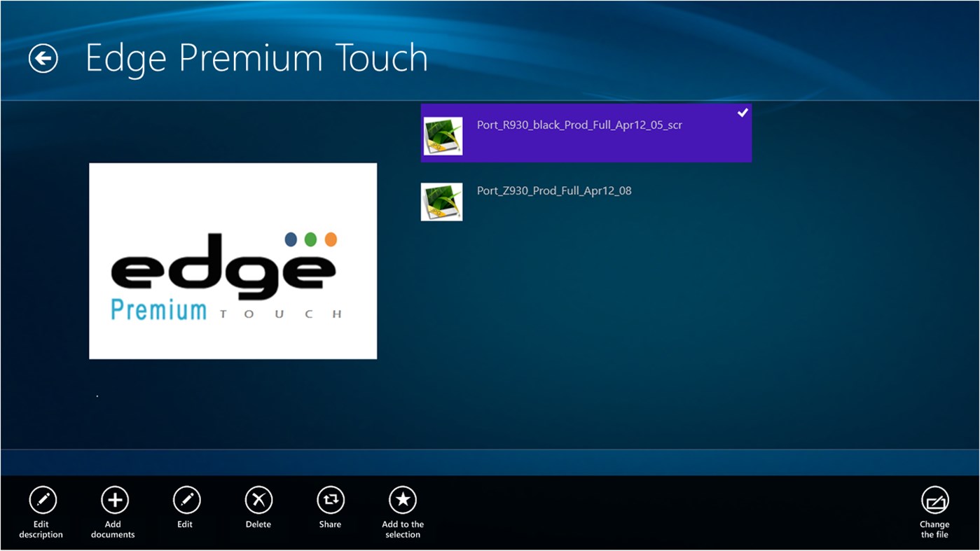Open the Share icon
The height and width of the screenshot is (551, 980).
pos(330,500)
